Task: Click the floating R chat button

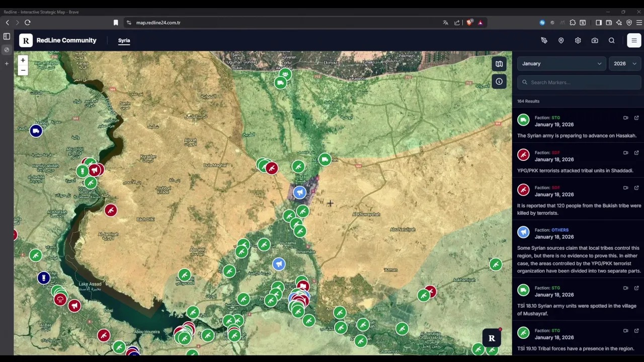Action: (492, 338)
